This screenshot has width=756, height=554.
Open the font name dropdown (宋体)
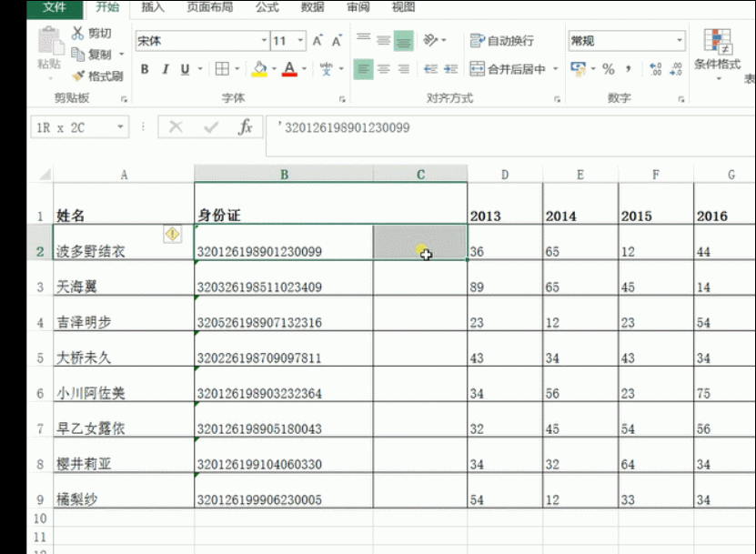pos(264,41)
